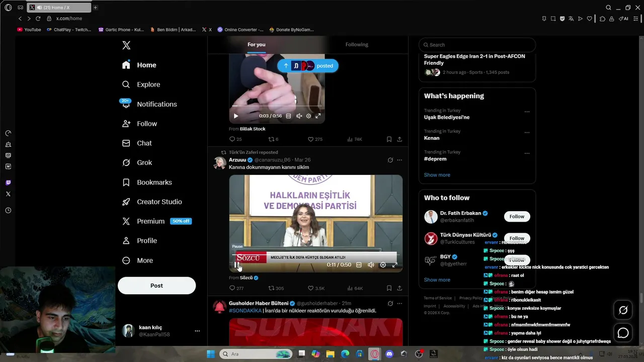Viewport: 644px width, 362px height.
Task: Open Creator Studio in the sidebar
Action: coord(152,202)
